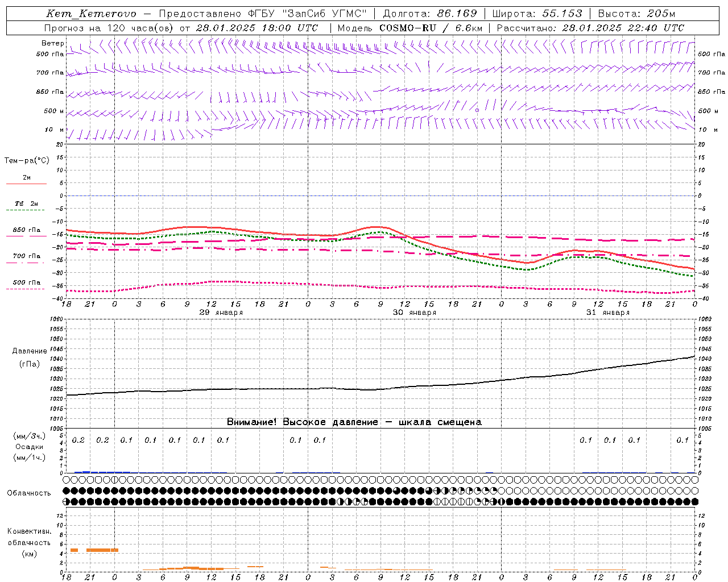
Task: Select the 'Широта: 55.153' latitude value
Action: point(537,14)
